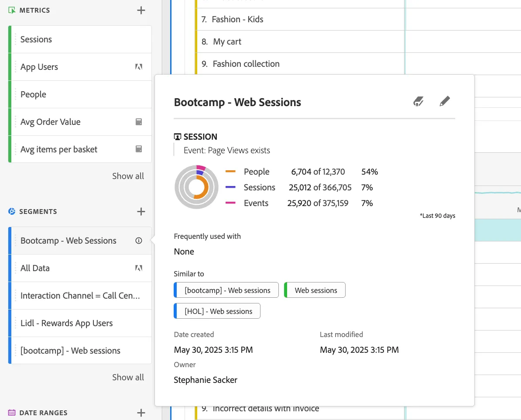Click calculator icon on Avg items per basket

[139, 149]
